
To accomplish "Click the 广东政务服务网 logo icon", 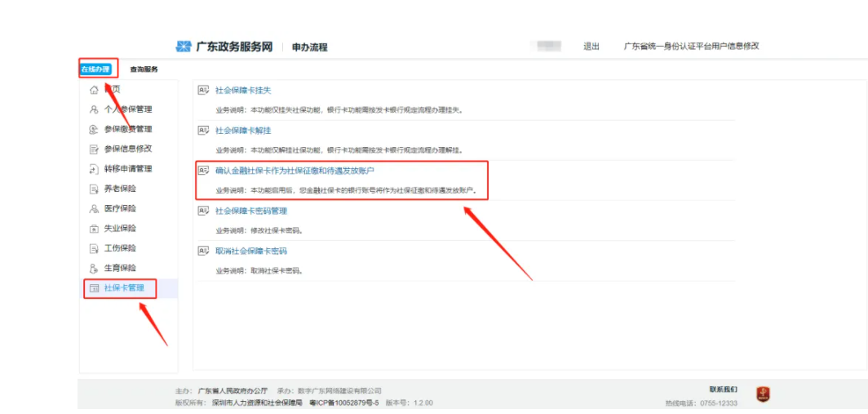I will (184, 47).
